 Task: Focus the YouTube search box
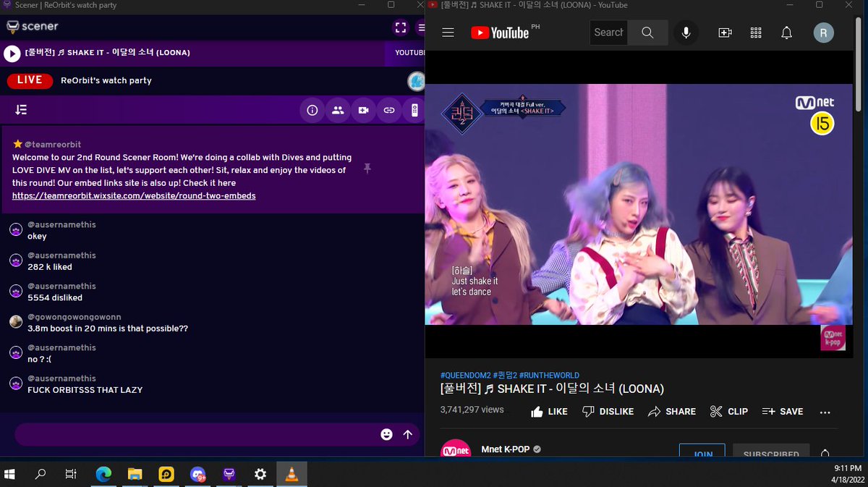(608, 33)
